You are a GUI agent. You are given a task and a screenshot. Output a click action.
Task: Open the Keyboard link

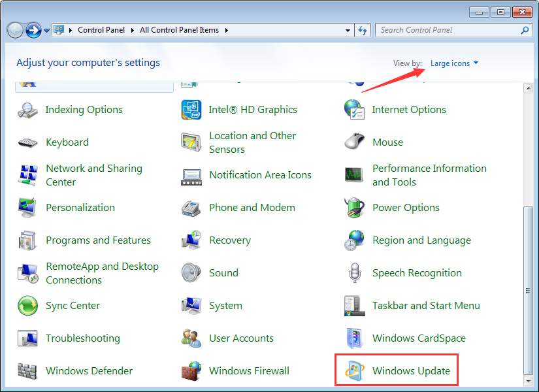(67, 142)
